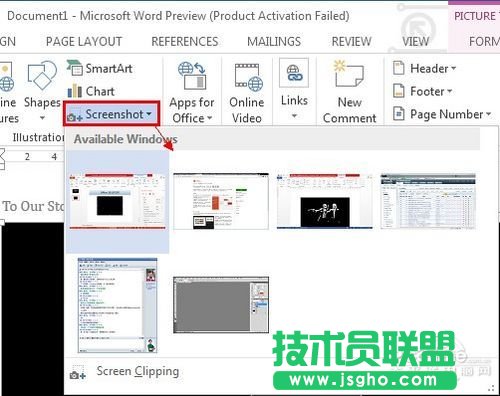Expand the Apps for Office arrow
Viewport: 500px width, 396px height.
[210, 118]
